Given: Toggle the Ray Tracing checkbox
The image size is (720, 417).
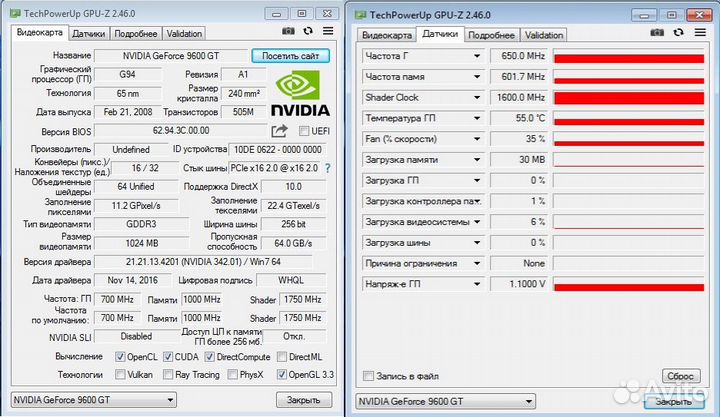Looking at the screenshot, I should coord(168,374).
